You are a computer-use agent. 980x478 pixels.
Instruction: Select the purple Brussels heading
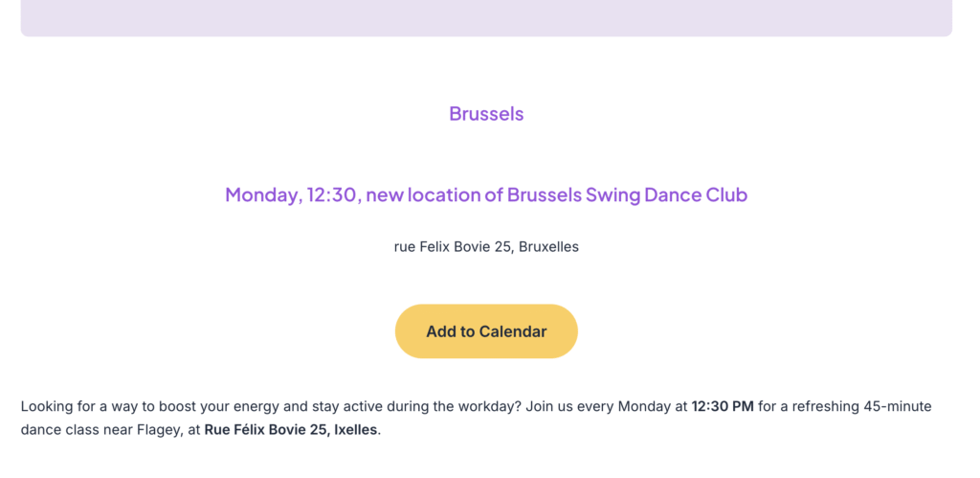point(486,114)
